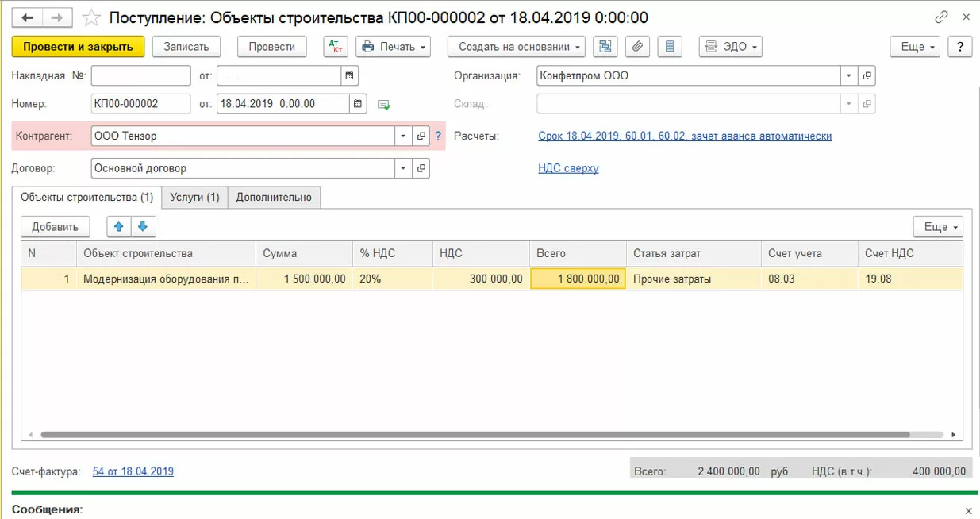Screen dimensions: 980x519
Task: Select the Прочие затраты cell
Action: pos(694,279)
